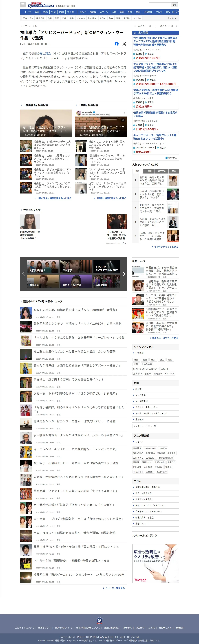
Task: Open 乃木坂46 in the sub navigation
Action: point(92,18)
